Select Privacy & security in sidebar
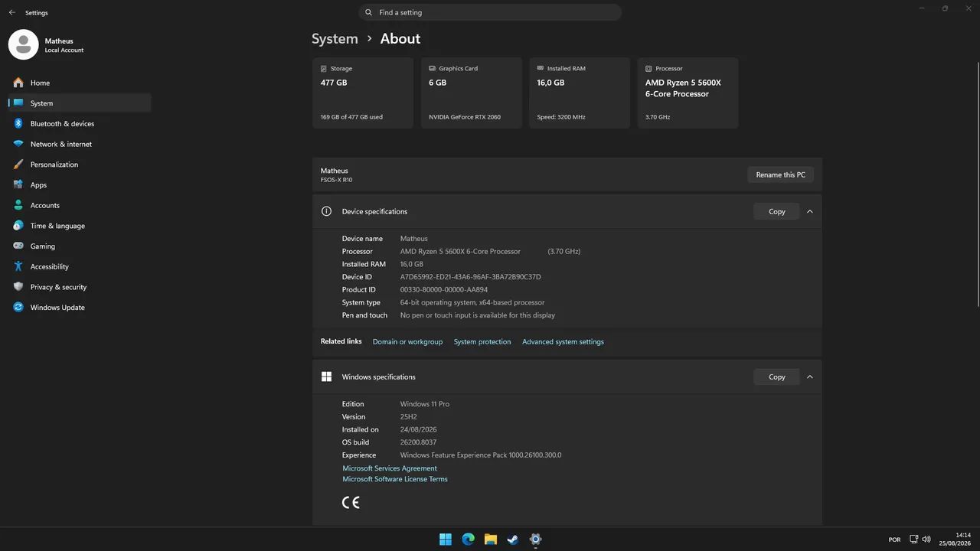This screenshot has width=980, height=551. (80, 287)
